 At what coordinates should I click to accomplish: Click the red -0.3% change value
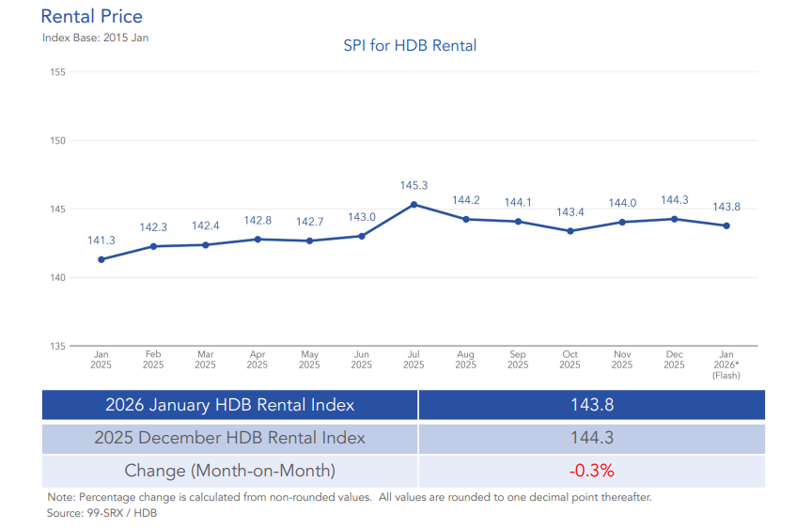[591, 470]
